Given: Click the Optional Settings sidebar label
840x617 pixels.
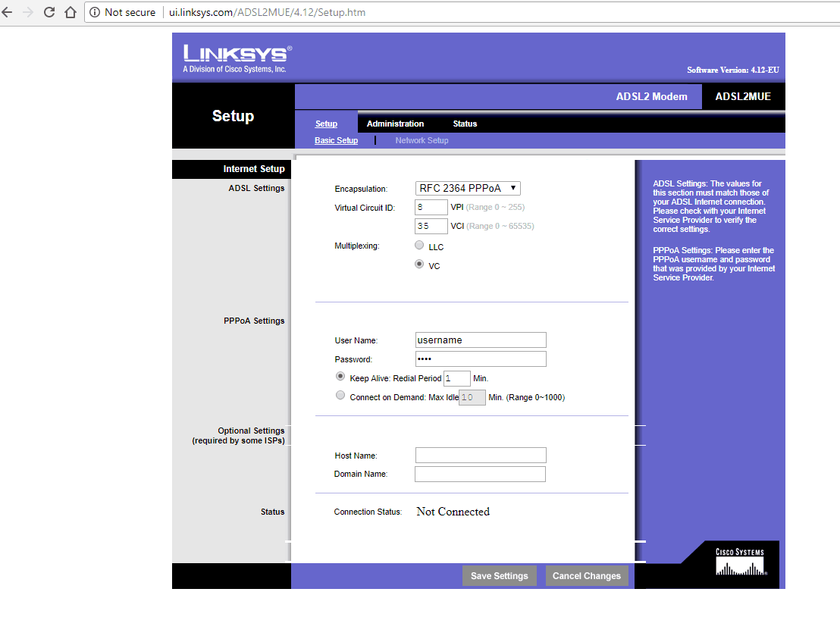Looking at the screenshot, I should tap(238, 435).
